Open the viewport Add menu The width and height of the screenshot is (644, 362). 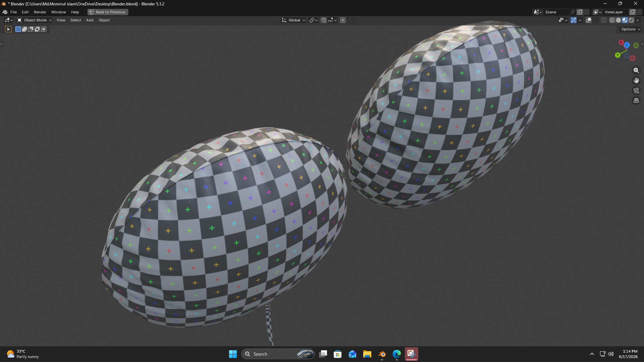(90, 20)
